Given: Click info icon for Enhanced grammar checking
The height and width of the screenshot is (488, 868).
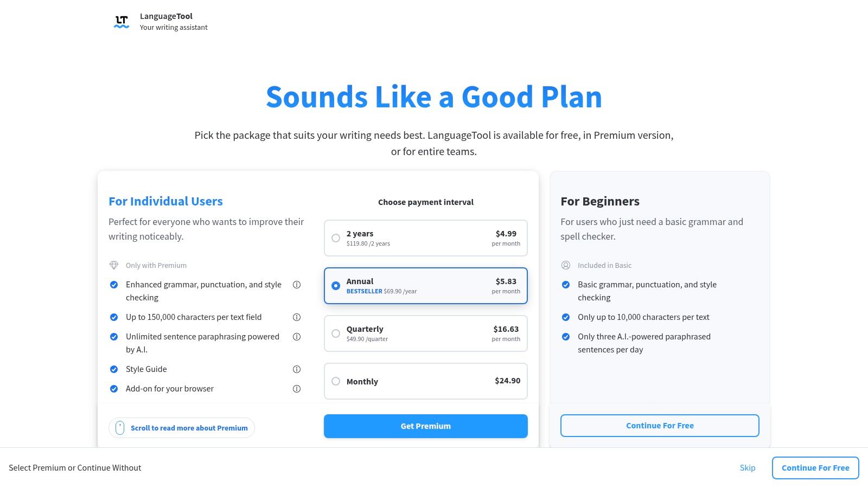Looking at the screenshot, I should pyautogui.click(x=297, y=285).
